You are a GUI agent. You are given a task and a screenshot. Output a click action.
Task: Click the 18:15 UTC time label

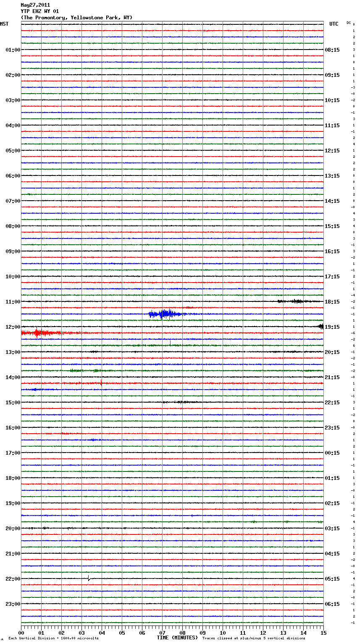332,302
